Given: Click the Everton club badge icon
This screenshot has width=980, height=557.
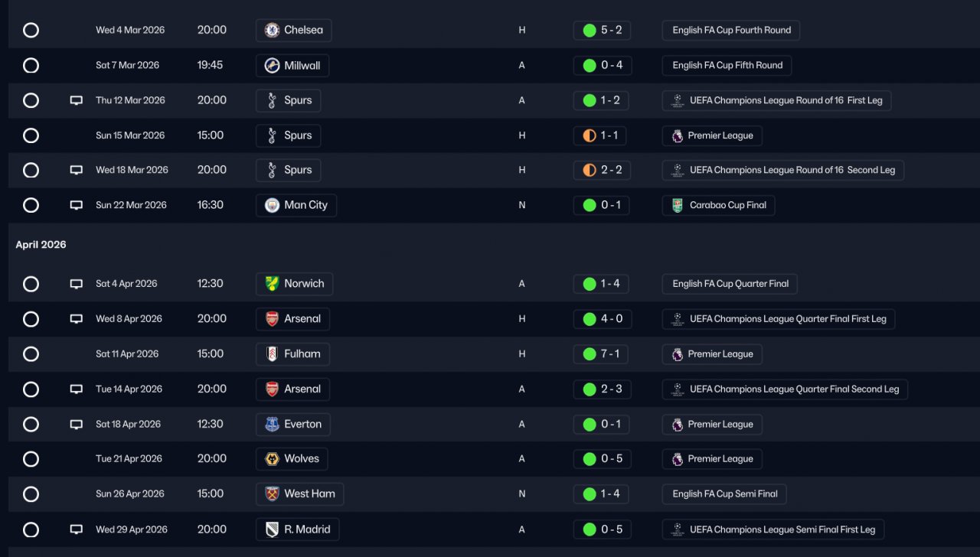Looking at the screenshot, I should tap(272, 425).
